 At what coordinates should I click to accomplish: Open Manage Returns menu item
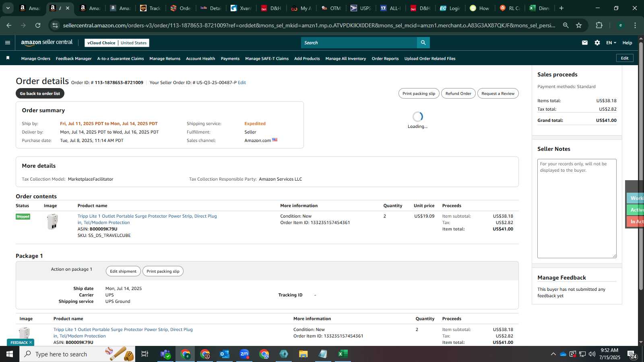tap(165, 58)
